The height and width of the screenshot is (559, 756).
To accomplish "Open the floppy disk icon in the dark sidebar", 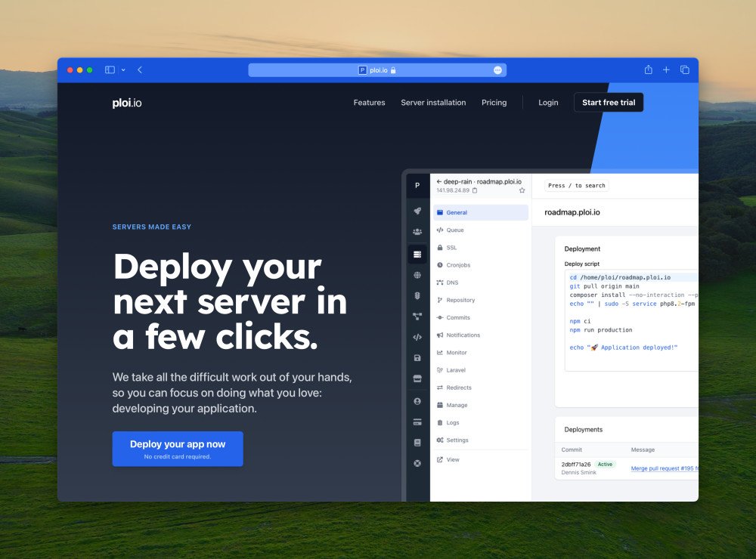I will click(417, 358).
